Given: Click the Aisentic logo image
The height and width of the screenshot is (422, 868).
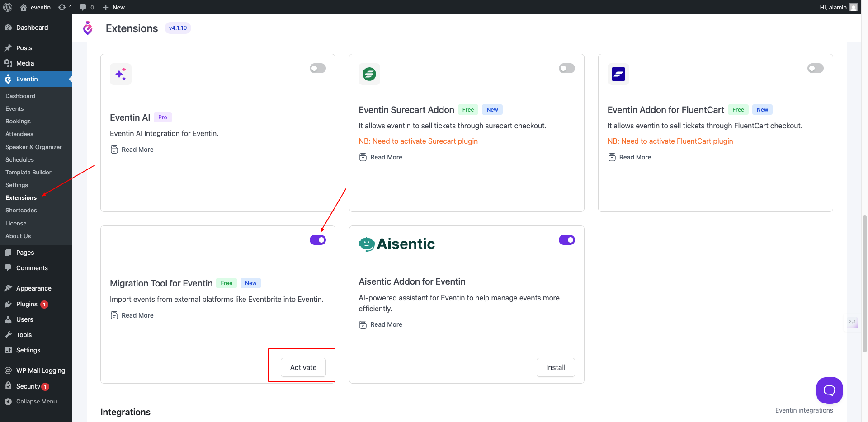Looking at the screenshot, I should point(396,244).
